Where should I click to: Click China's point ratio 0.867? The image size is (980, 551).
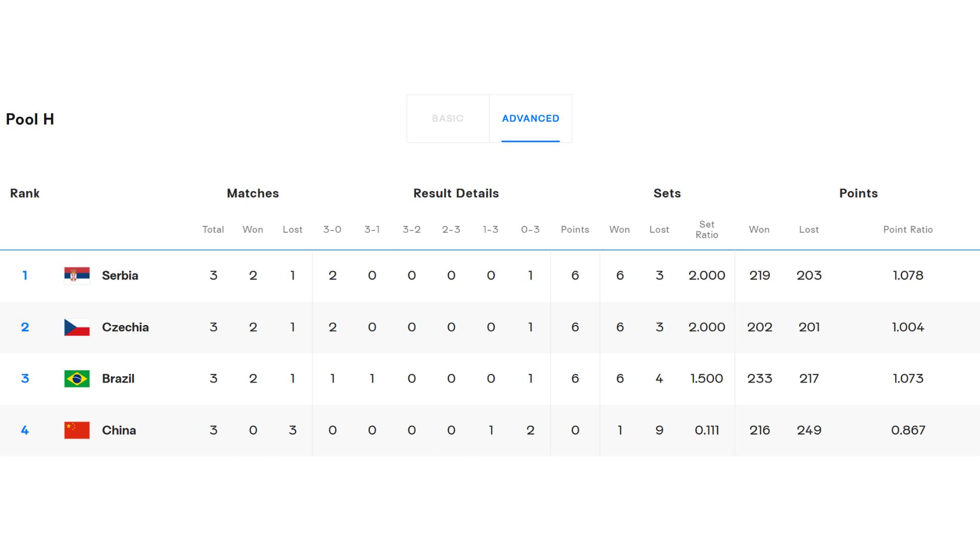click(x=908, y=430)
